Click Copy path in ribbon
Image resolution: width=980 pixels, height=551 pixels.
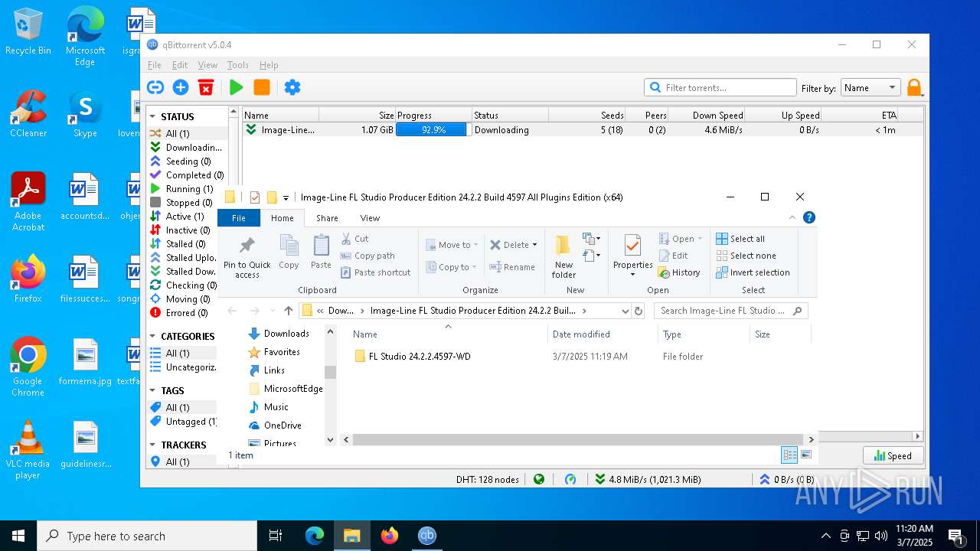point(367,256)
